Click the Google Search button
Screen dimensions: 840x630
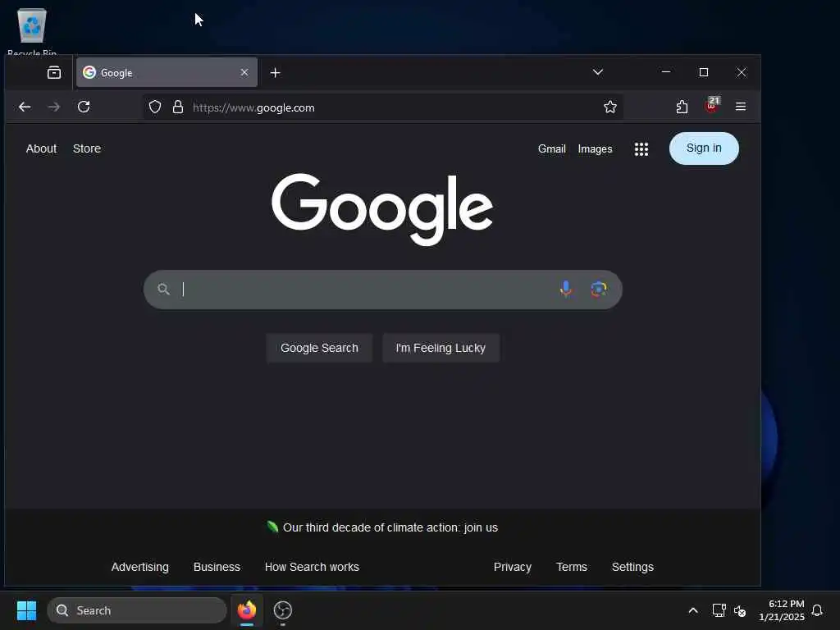(319, 348)
